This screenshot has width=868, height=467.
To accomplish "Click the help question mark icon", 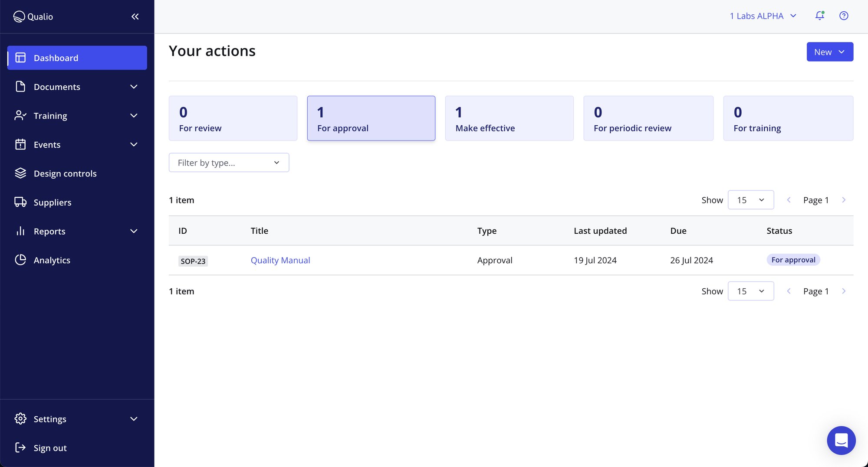I will pos(844,16).
